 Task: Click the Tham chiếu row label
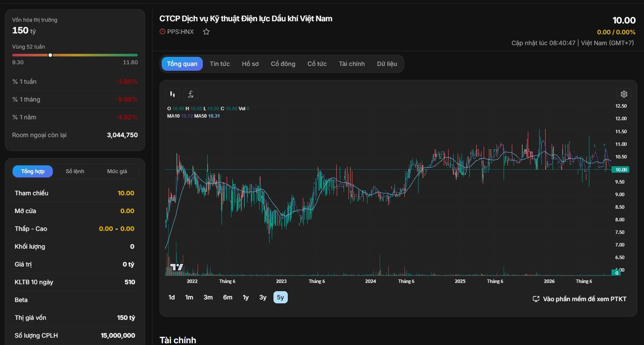pyautogui.click(x=32, y=193)
